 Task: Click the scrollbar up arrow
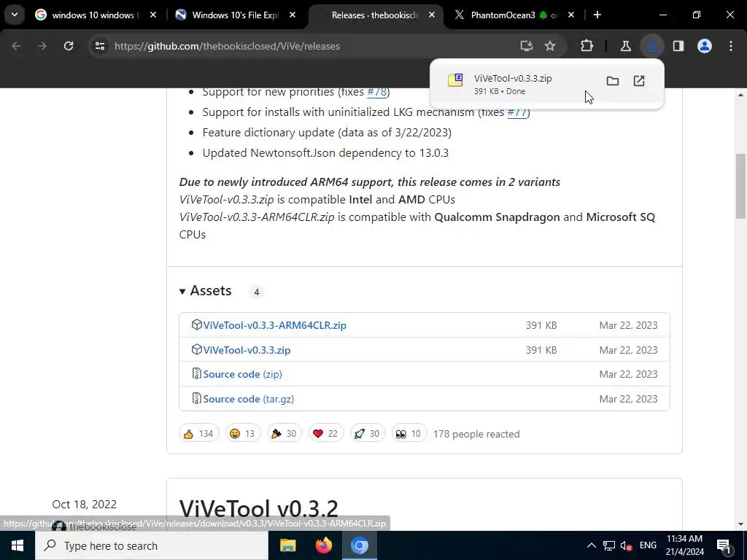741,95
